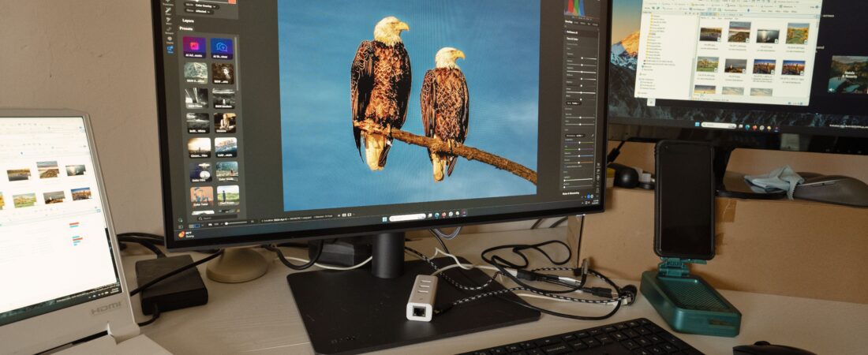Click the taskbar search box on center monitor
The image size is (868, 355).
[407, 219]
